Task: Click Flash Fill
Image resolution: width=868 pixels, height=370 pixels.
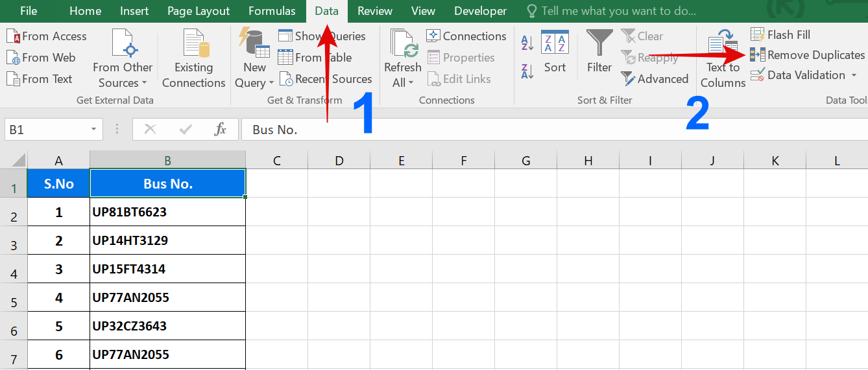Action: click(781, 35)
